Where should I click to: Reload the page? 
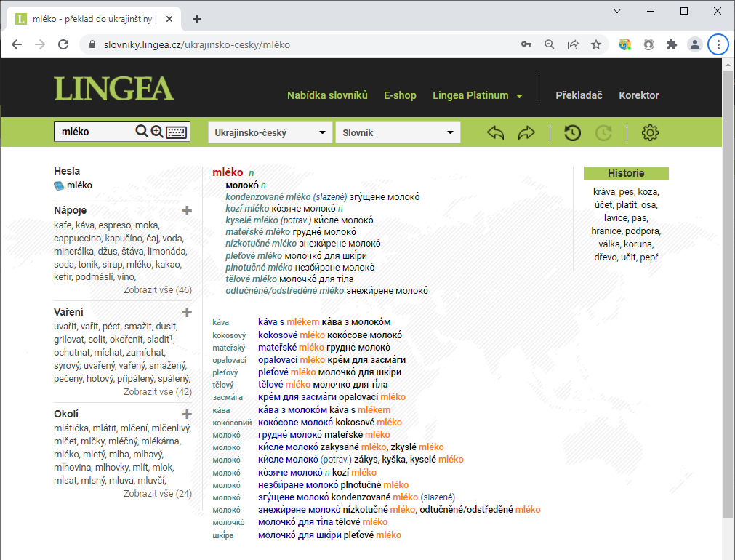point(63,44)
